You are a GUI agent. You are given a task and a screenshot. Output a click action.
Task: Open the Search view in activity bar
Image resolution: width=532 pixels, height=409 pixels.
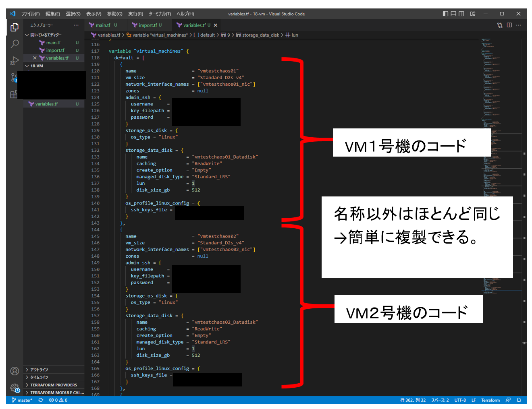[15, 44]
